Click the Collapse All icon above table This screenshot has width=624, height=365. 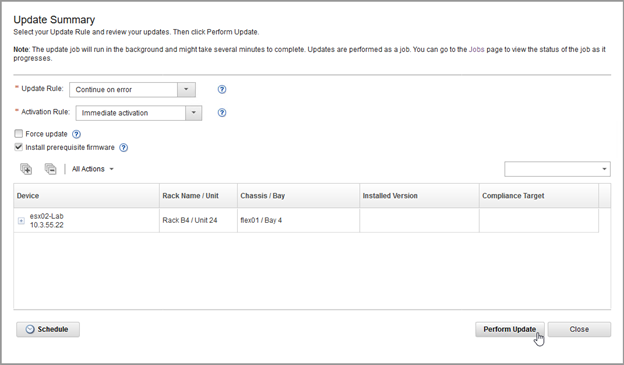(x=50, y=169)
